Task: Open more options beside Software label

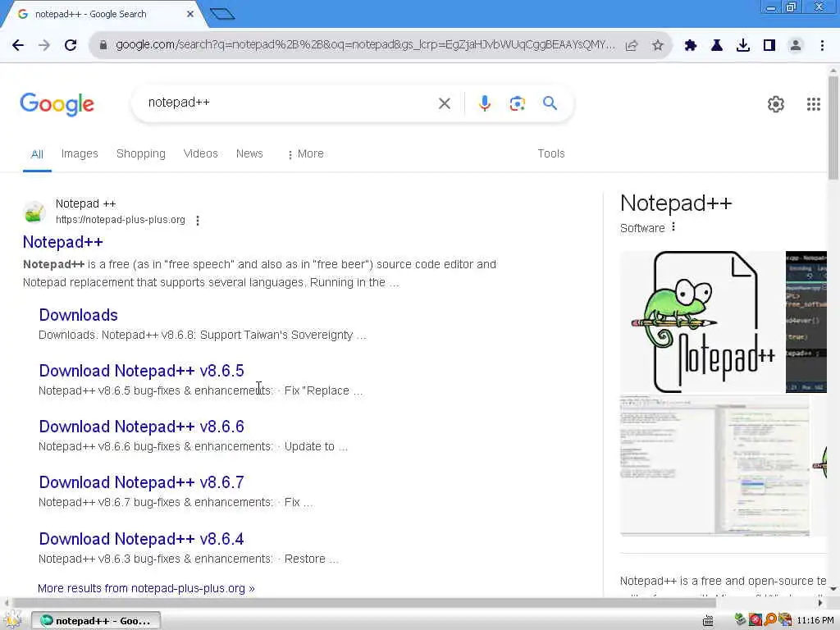Action: click(673, 227)
